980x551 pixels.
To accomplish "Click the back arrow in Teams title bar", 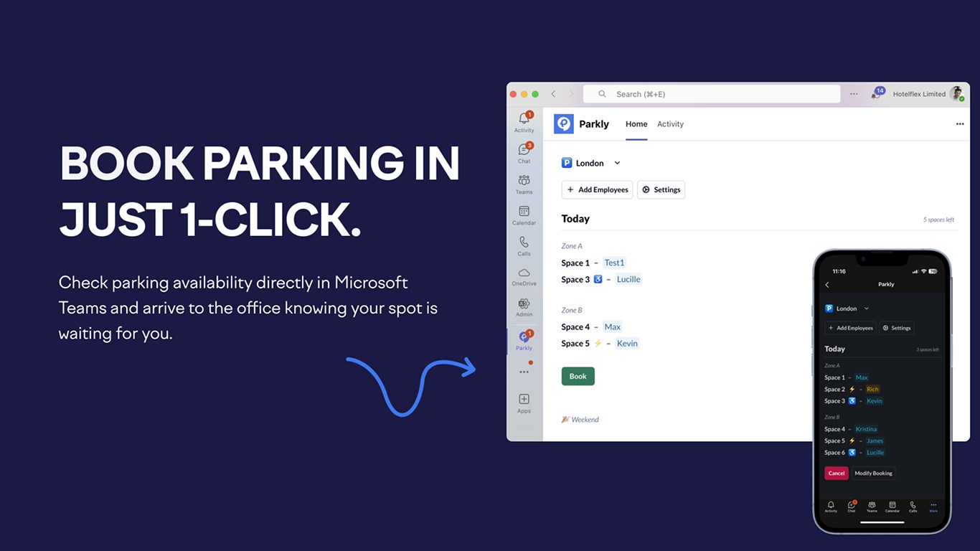I will pyautogui.click(x=553, y=94).
